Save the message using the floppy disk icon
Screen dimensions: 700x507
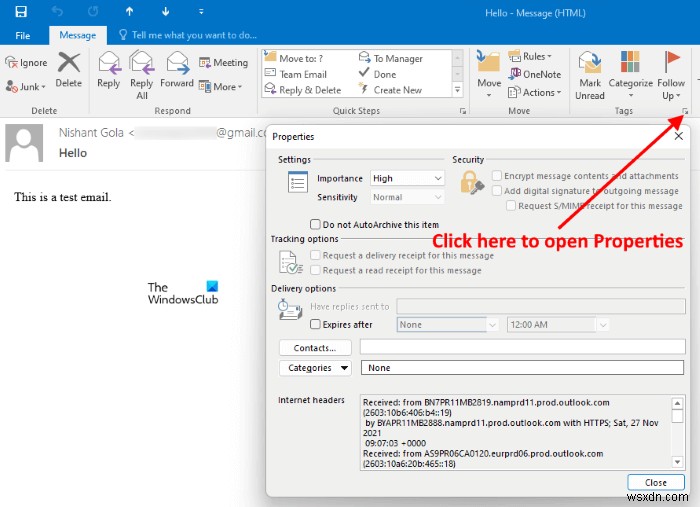point(21,12)
